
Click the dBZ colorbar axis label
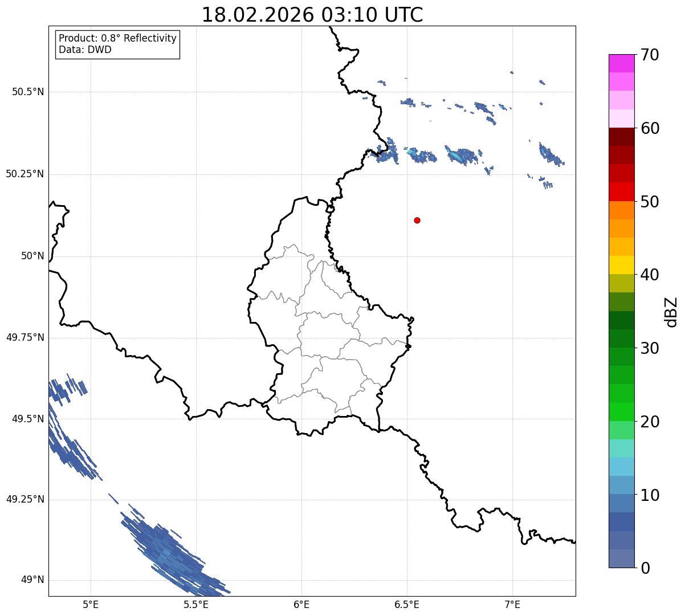click(671, 312)
